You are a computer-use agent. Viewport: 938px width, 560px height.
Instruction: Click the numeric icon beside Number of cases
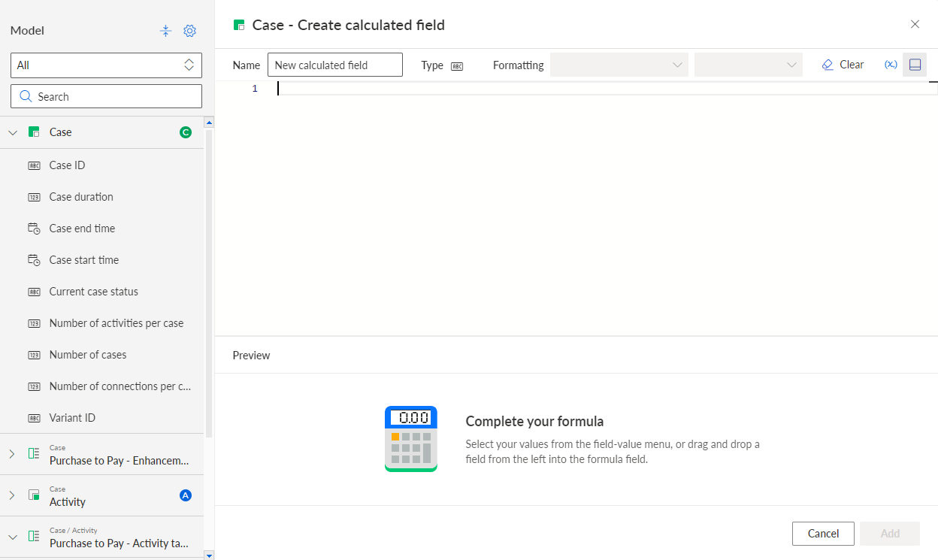(34, 355)
